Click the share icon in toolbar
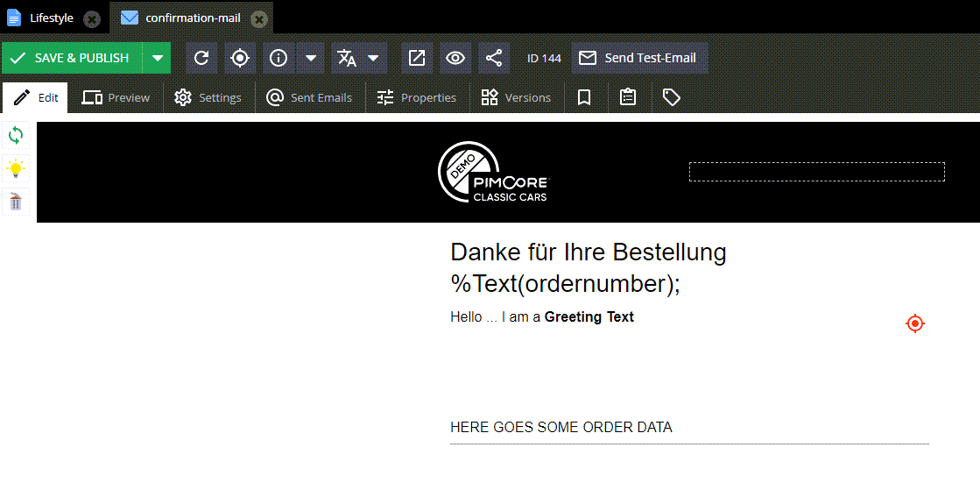This screenshot has height=483, width=980. 494,58
